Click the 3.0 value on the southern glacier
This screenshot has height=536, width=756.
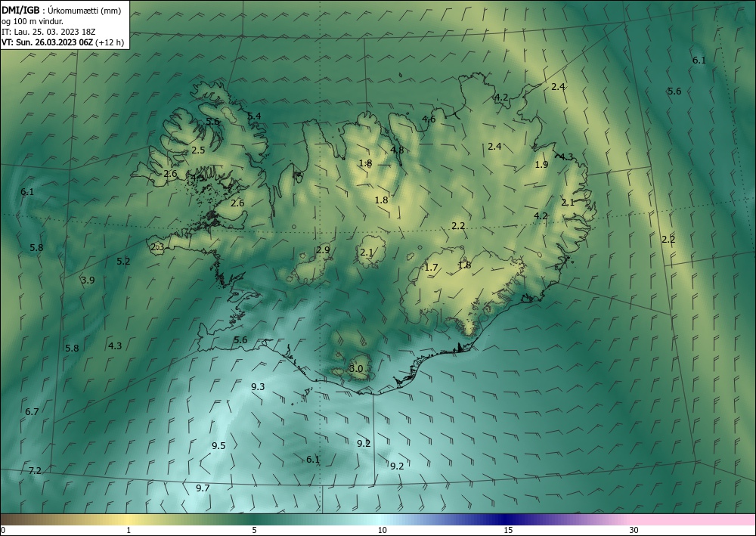(356, 369)
